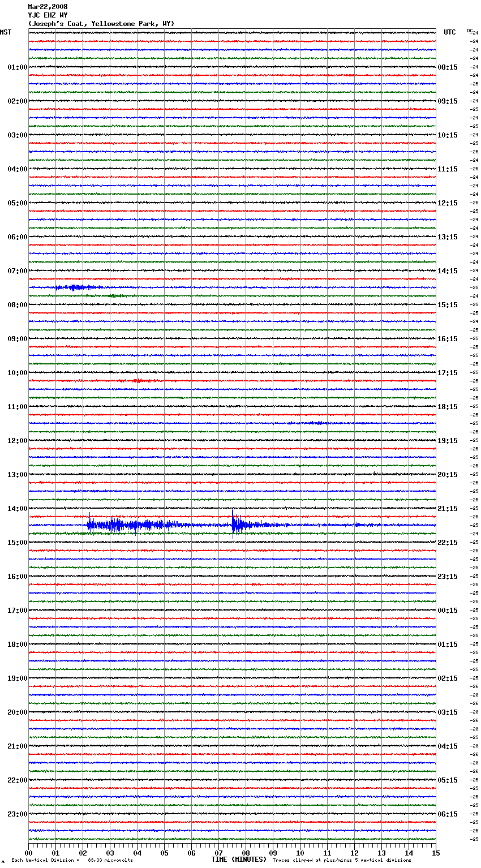Viewport: 481px width, 868px height.
Task: Select the 02:00 MST time label
Action: [18, 101]
